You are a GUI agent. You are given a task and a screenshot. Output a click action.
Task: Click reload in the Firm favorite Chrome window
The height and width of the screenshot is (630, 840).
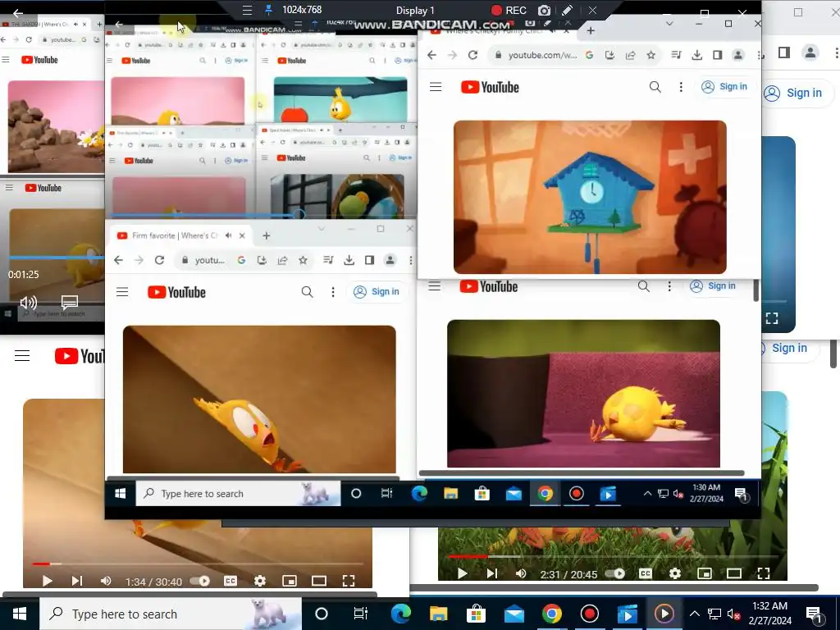[x=159, y=260]
